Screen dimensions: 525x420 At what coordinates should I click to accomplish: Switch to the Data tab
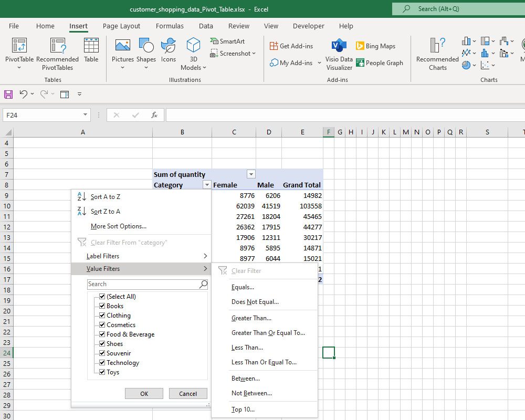(206, 26)
